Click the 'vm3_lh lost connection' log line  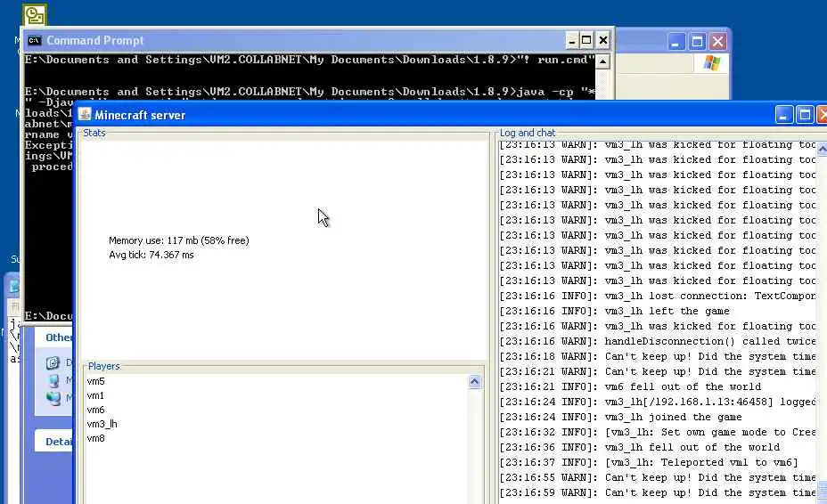pos(658,296)
